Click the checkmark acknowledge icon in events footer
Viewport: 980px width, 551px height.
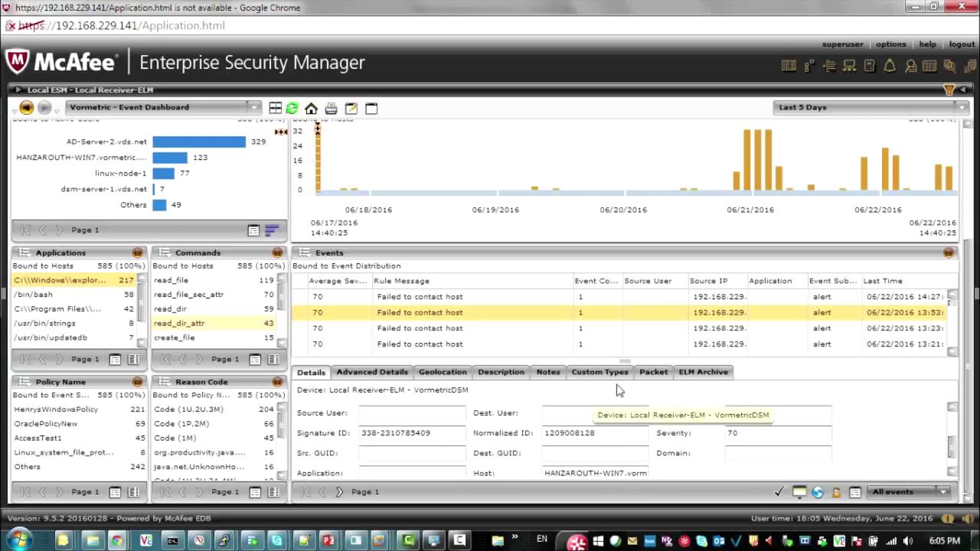pyautogui.click(x=779, y=492)
